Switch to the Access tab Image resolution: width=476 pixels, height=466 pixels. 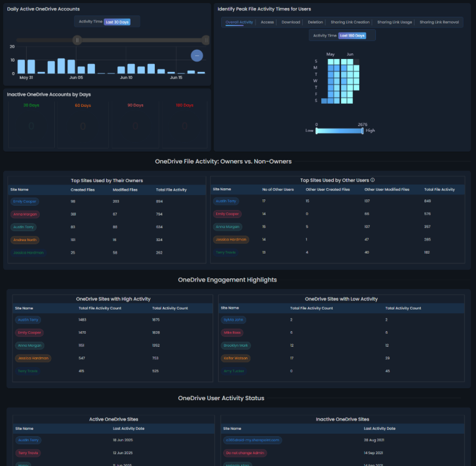pos(267,22)
